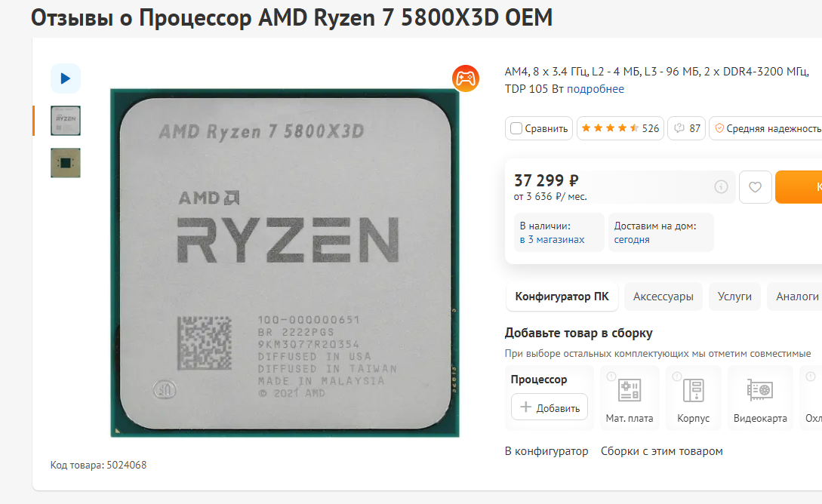Switch to Аксессуары tab
Viewport: 822px width, 504px height.
pos(663,297)
